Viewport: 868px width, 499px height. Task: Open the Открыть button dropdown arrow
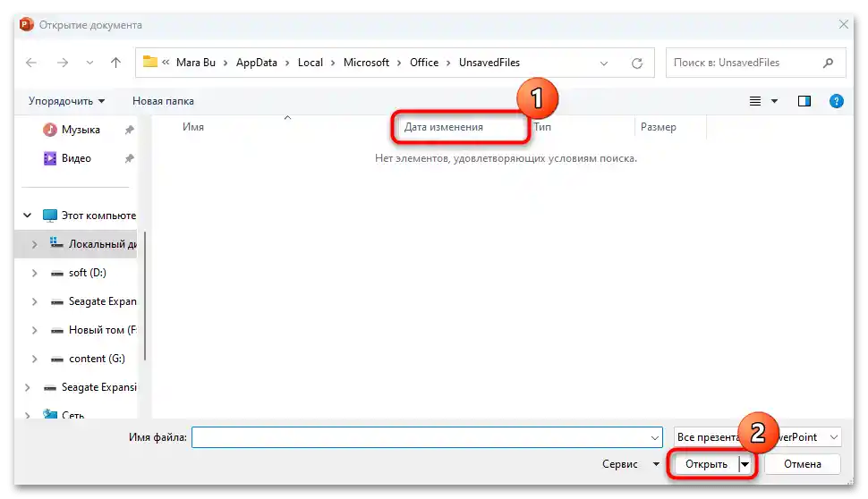point(745,465)
